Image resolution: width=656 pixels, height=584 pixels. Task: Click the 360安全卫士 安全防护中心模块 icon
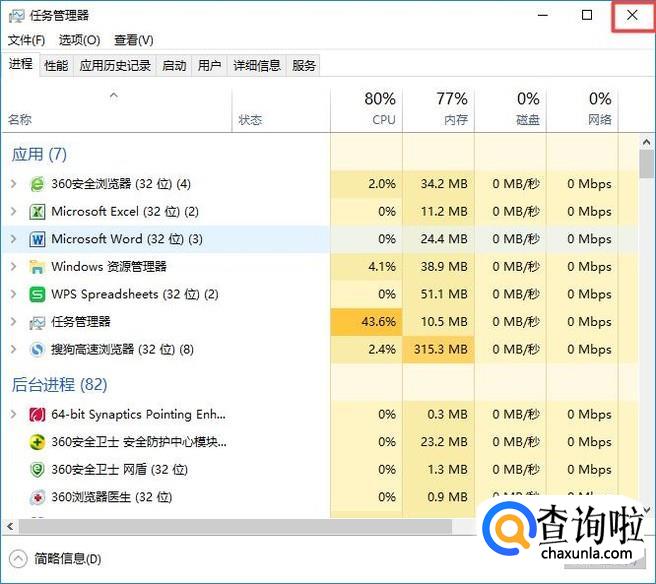[37, 442]
